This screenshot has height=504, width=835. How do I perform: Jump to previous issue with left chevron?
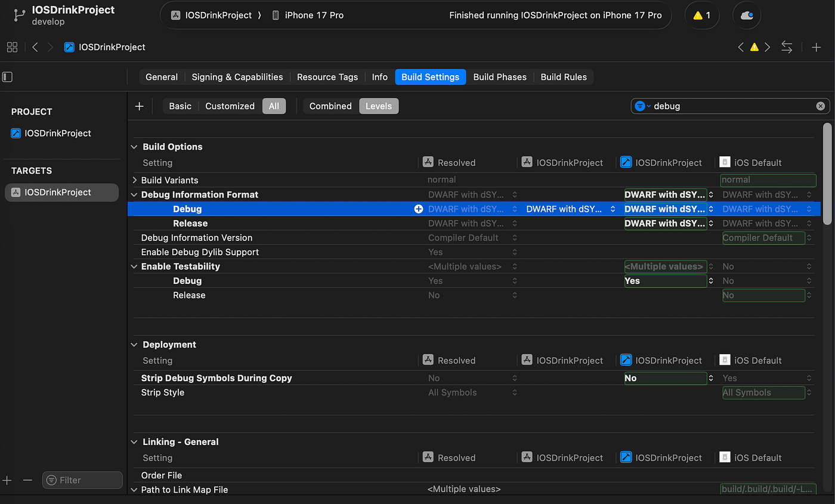[741, 47]
